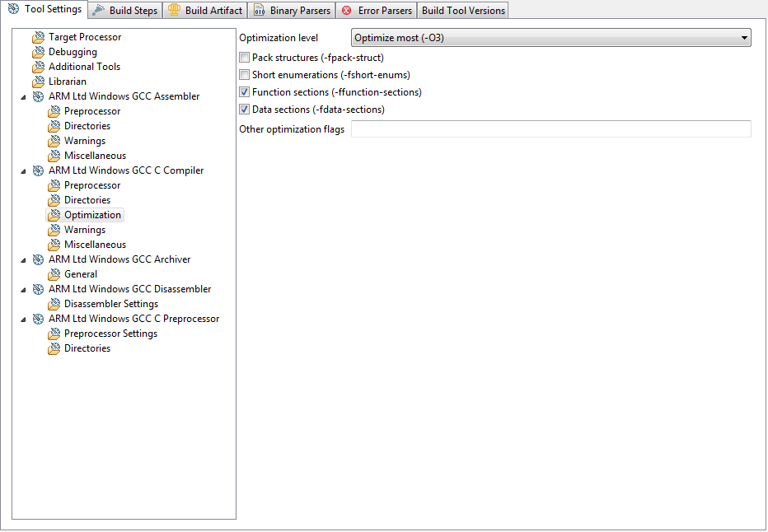Click the 'Optimization level' label
This screenshot has width=768, height=532.
[279, 38]
